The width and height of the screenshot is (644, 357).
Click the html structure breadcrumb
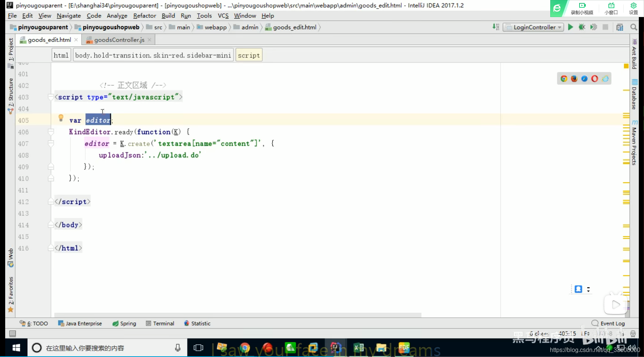coord(61,55)
